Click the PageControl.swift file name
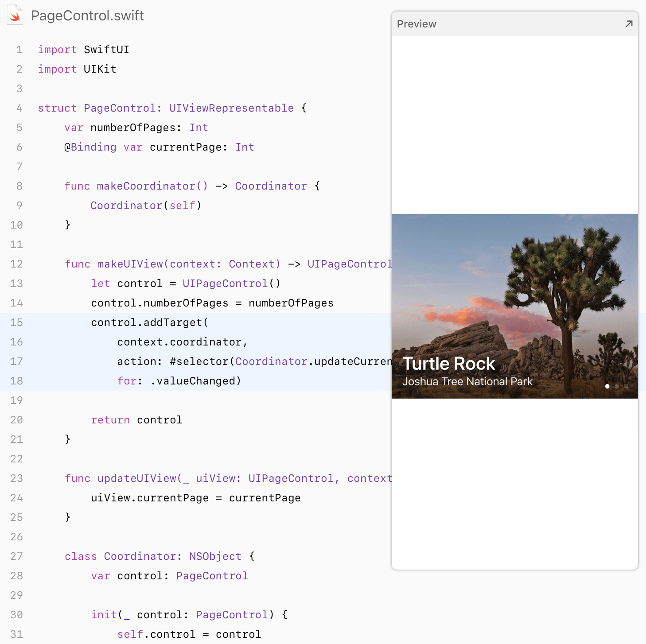The image size is (646, 644). 87,16
